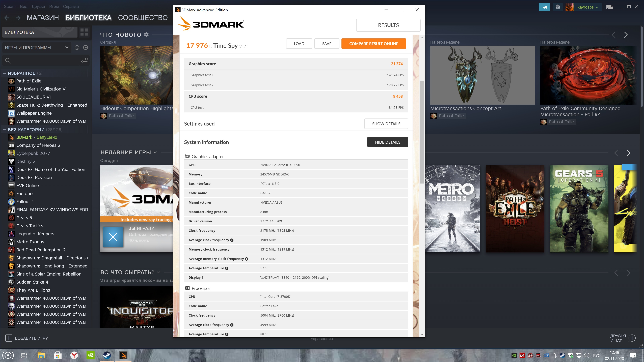The height and width of the screenshot is (362, 644).
Task: Open the Steam menu Игры
Action: coord(54,7)
